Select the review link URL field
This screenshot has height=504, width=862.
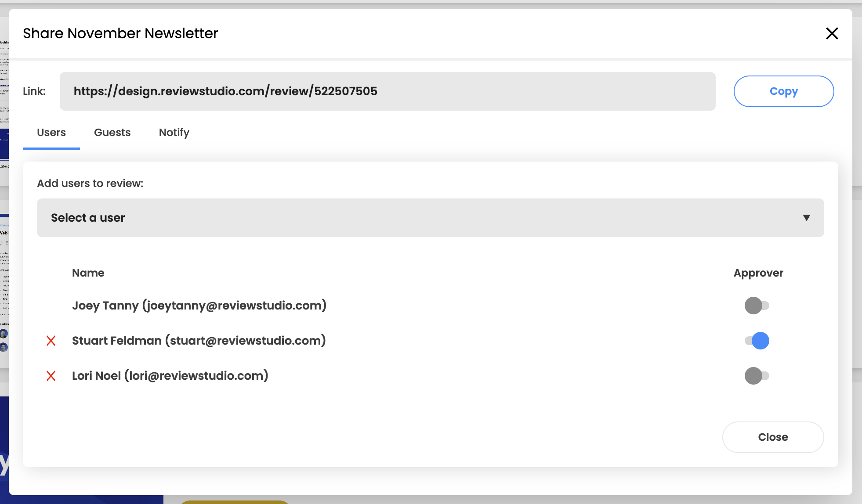click(x=388, y=91)
